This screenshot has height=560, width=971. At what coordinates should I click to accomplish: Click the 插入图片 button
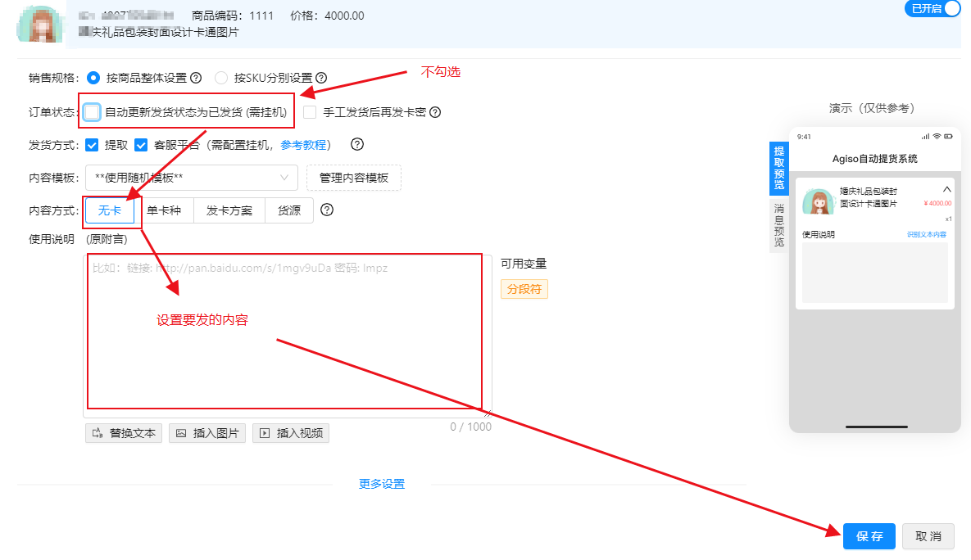pos(207,433)
